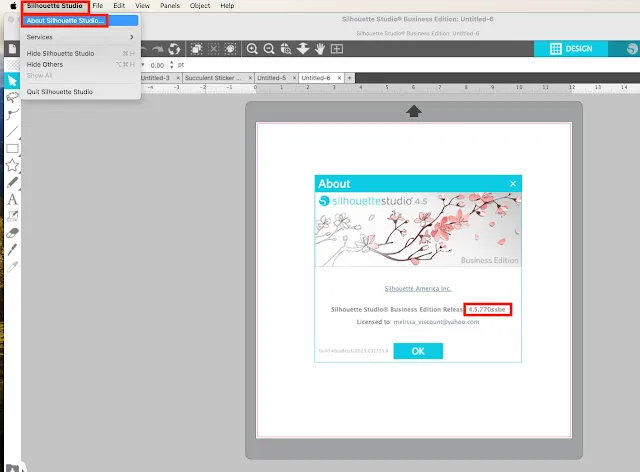Pick the Edit Points tool

tap(12, 114)
